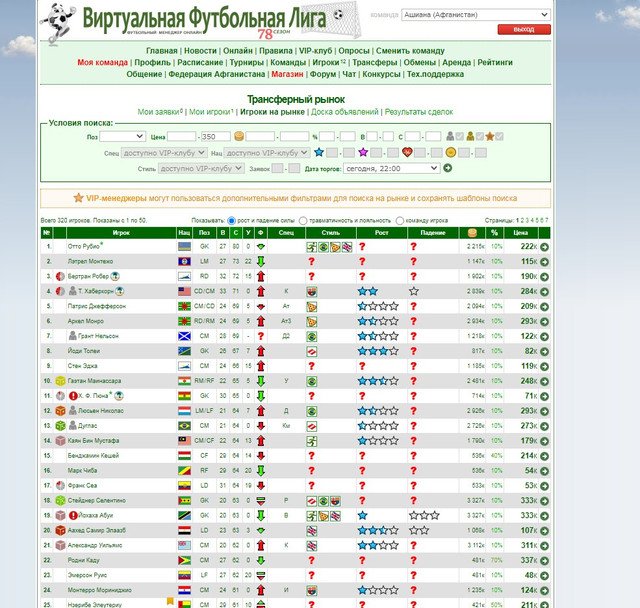Toggle checkbox next to gray person icon

459,136
